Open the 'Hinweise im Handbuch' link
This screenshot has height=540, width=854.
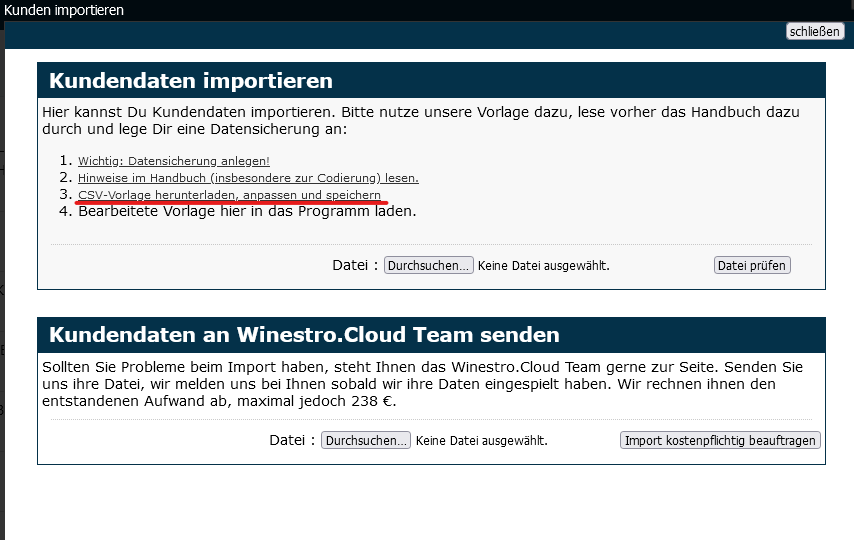(248, 178)
